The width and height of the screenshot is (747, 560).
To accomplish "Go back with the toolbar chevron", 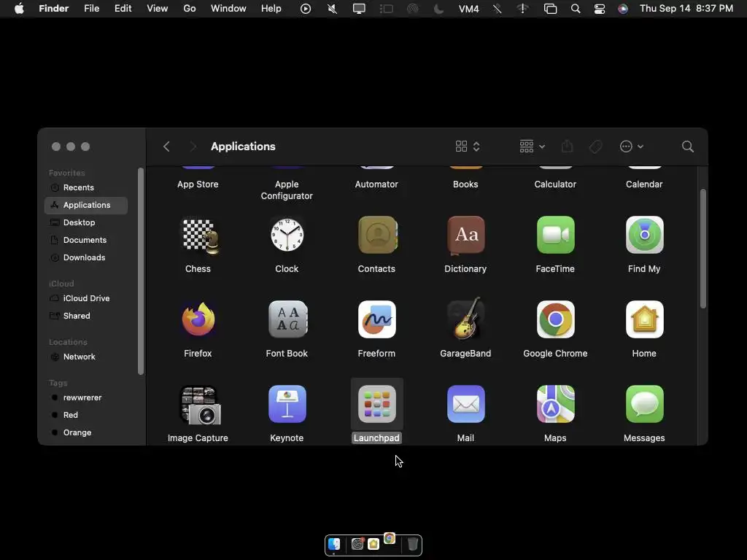I will 166,147.
